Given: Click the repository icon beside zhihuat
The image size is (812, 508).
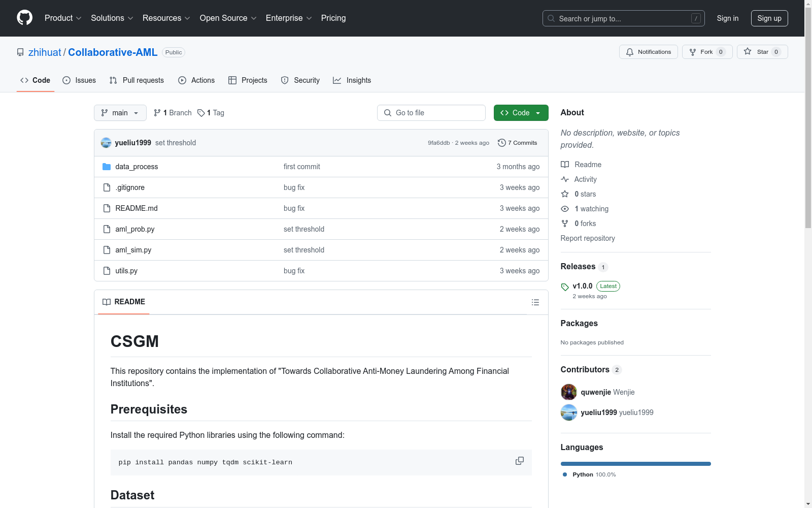Looking at the screenshot, I should [20, 52].
